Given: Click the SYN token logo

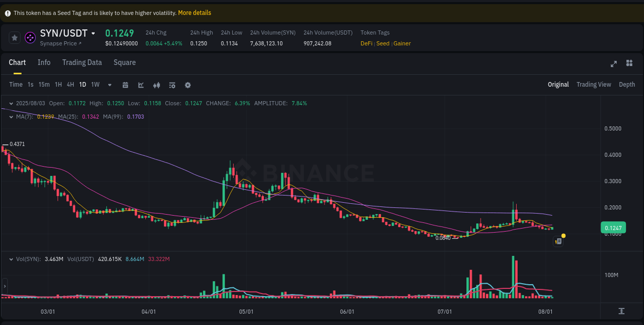Looking at the screenshot, I should (30, 38).
